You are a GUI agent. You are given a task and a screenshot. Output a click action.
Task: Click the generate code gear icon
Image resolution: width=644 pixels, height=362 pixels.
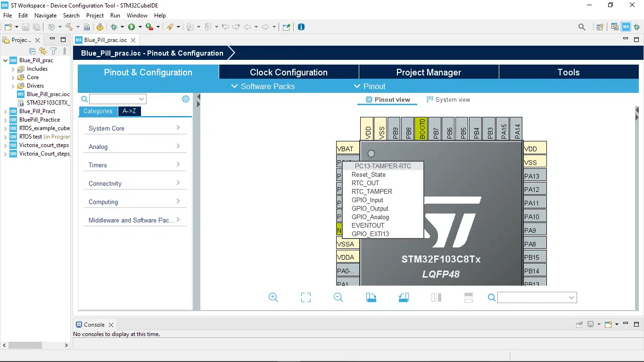[x=99, y=27]
